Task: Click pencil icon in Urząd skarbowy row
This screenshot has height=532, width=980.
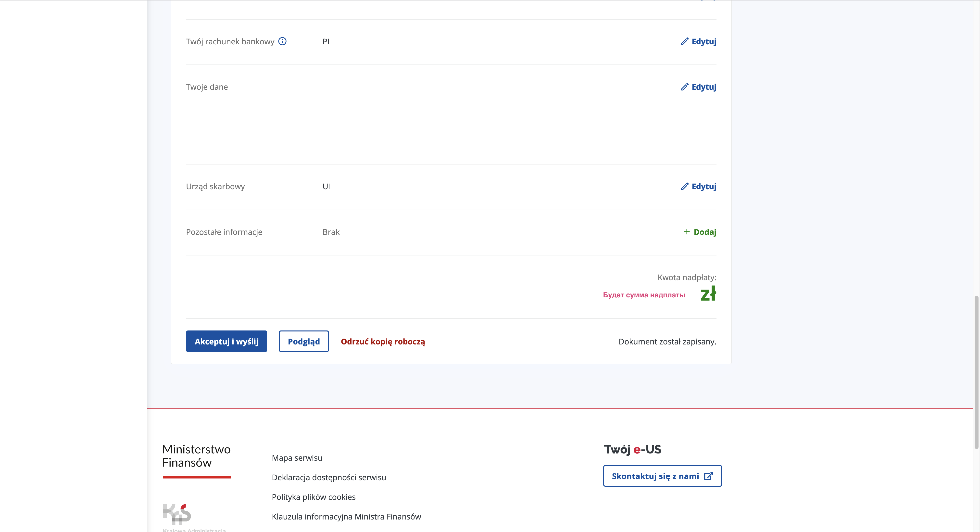Action: (684, 186)
